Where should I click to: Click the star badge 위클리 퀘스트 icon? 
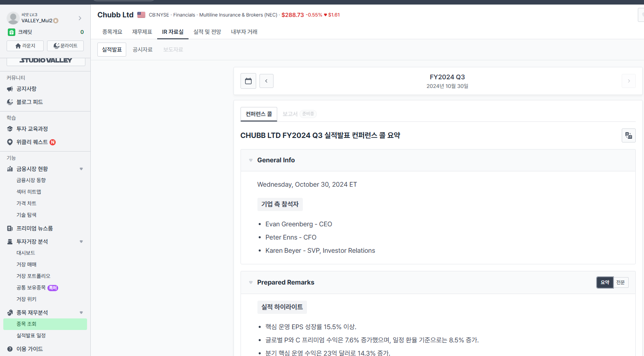(x=10, y=142)
